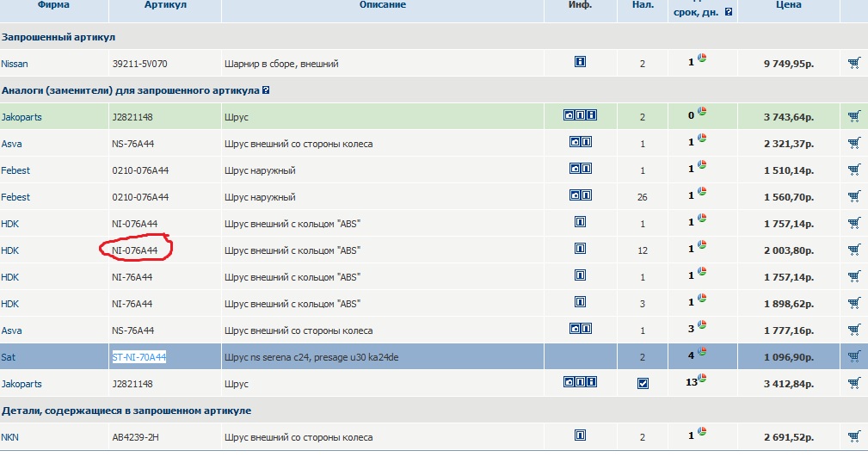Screen dimensions: 868x457
Task: Add Nissan 39211-5V070 to cart
Action: (854, 63)
